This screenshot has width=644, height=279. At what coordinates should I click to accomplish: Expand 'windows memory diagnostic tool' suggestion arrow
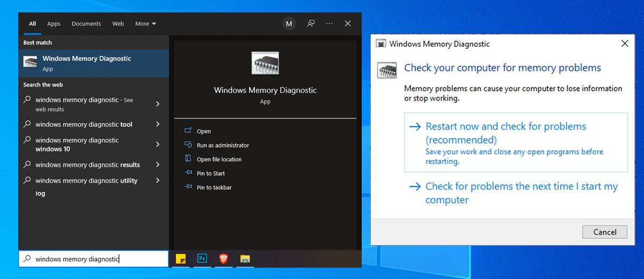(x=158, y=124)
